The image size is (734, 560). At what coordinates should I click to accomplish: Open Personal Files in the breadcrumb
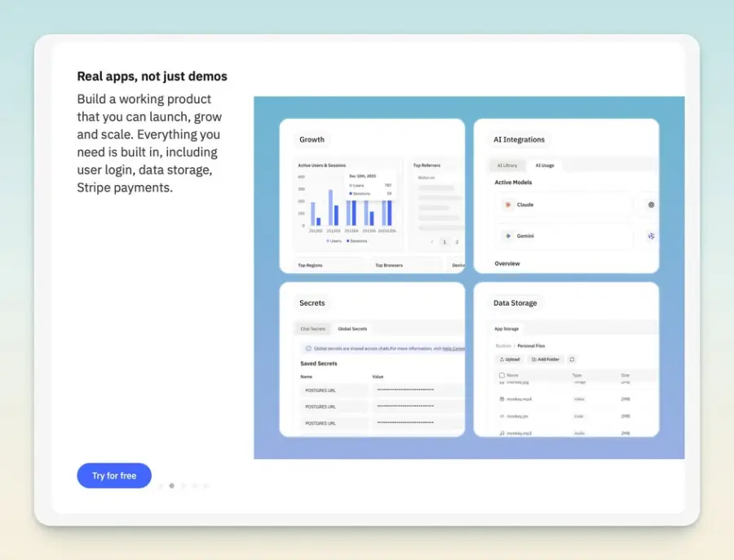[531, 346]
